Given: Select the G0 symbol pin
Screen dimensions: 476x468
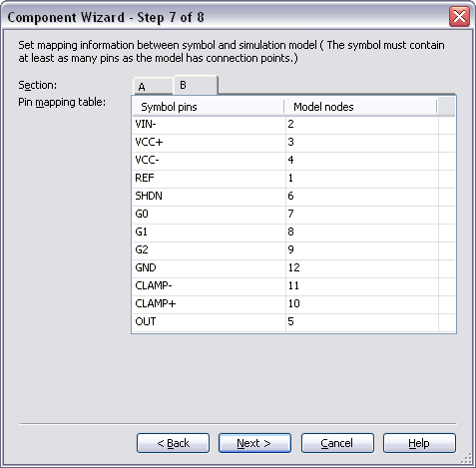Looking at the screenshot, I should coord(210,214).
